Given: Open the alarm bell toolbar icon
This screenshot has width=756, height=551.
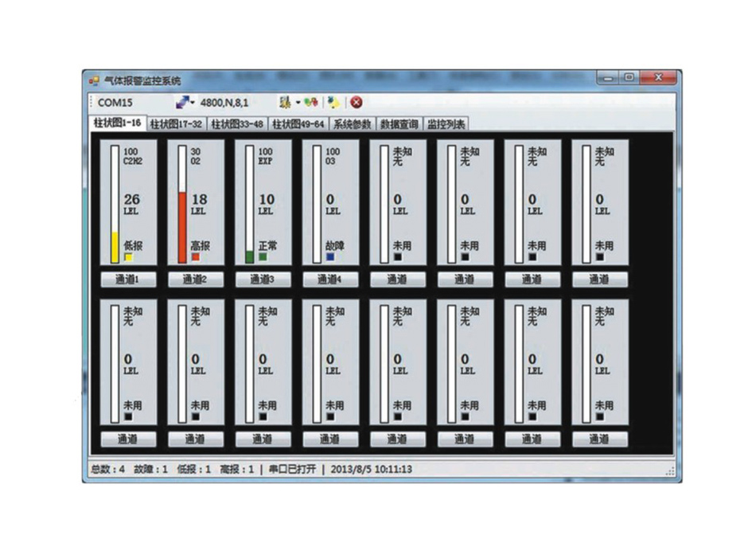Looking at the screenshot, I should (285, 102).
